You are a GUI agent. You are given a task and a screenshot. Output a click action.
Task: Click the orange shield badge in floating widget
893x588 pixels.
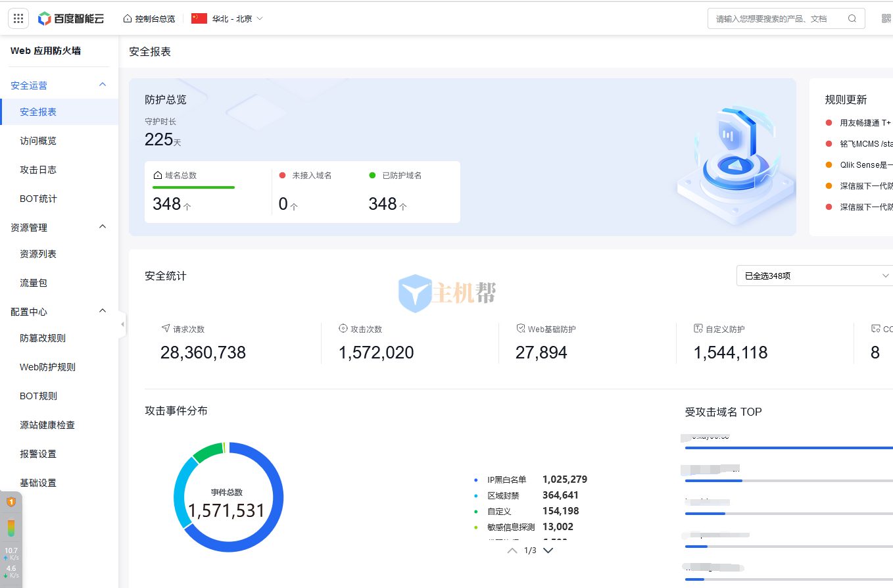click(x=11, y=502)
